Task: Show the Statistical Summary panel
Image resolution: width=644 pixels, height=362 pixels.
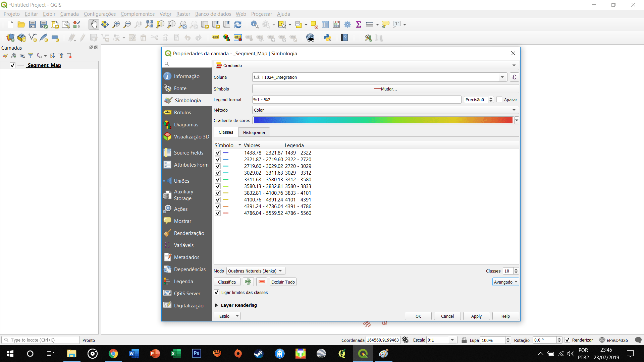Action: [x=359, y=24]
